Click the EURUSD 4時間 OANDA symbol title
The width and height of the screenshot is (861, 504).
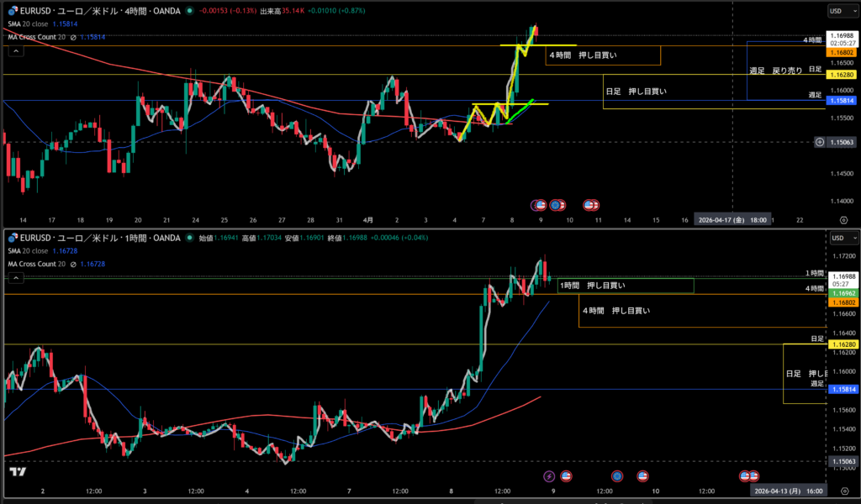[x=99, y=11]
